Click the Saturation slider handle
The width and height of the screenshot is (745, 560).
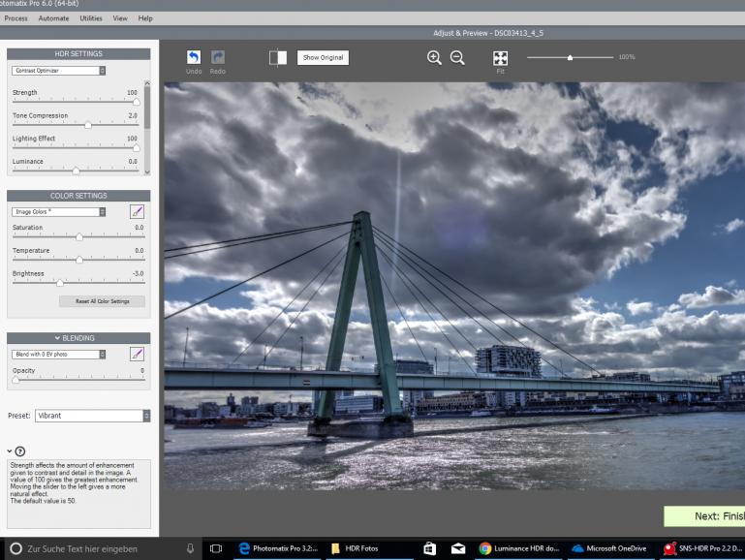point(79,236)
